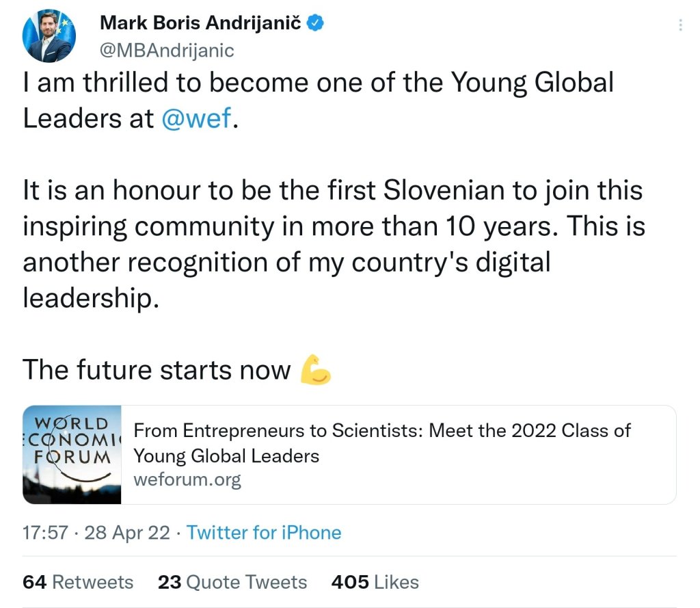Click the World Economic Forum card thumbnail
This screenshot has width=700, height=608.
coord(72,455)
